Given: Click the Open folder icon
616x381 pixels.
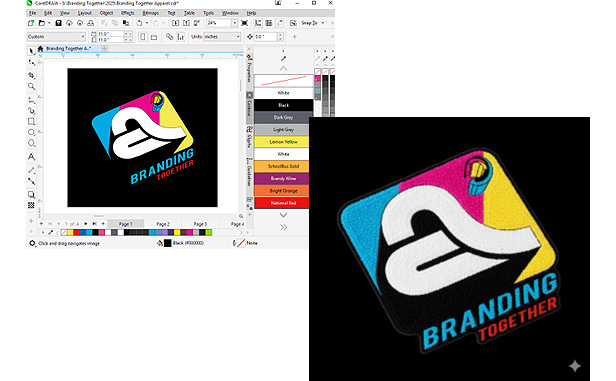Looking at the screenshot, I should pos(42,23).
